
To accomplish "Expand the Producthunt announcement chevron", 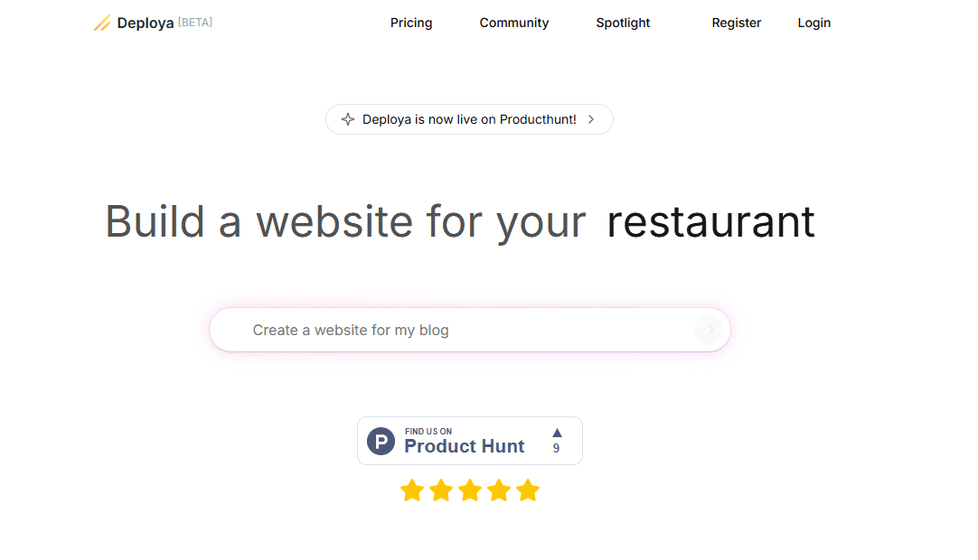I will point(591,119).
